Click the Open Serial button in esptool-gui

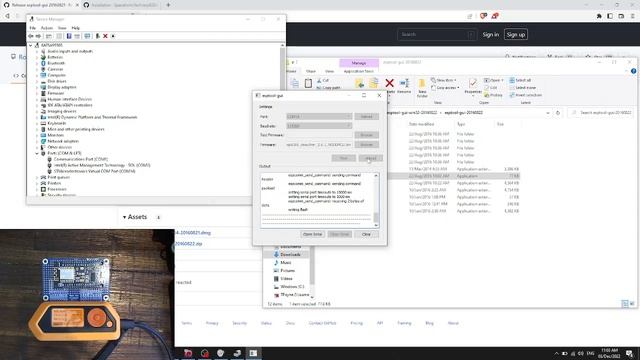(313, 234)
